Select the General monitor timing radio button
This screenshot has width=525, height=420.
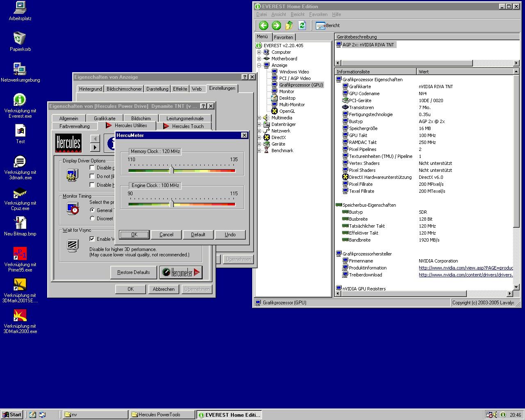click(92, 210)
